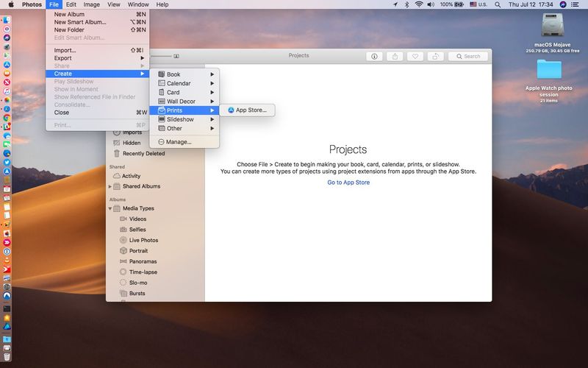
Task: Click the Bluetooth icon in menu bar
Action: [406, 4]
